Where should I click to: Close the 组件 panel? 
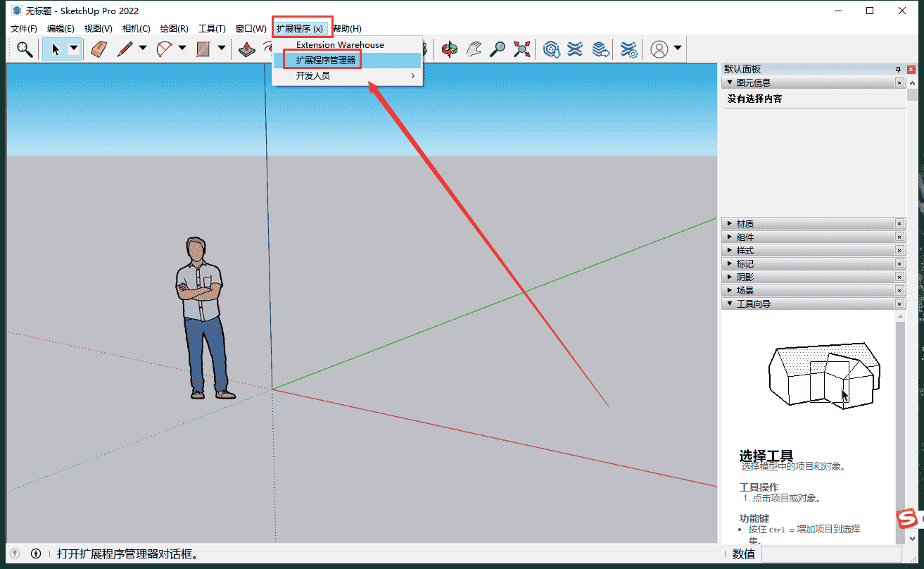899,237
